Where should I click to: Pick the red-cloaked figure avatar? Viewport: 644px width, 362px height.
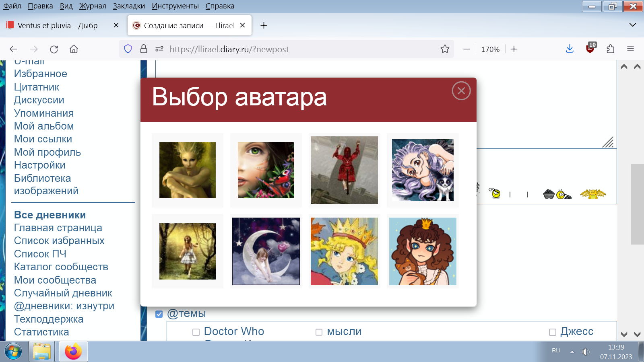point(344,170)
